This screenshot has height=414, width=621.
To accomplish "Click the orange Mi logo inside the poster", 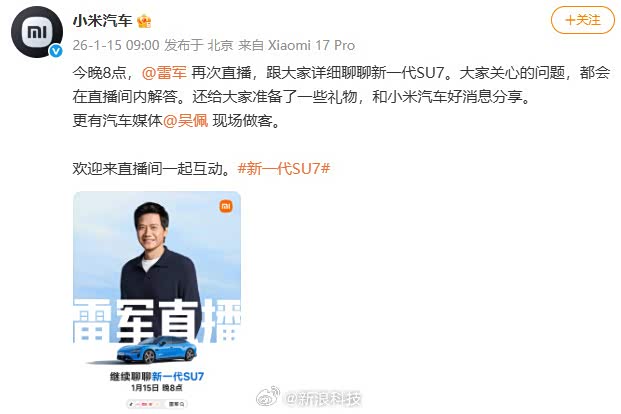I will (226, 206).
